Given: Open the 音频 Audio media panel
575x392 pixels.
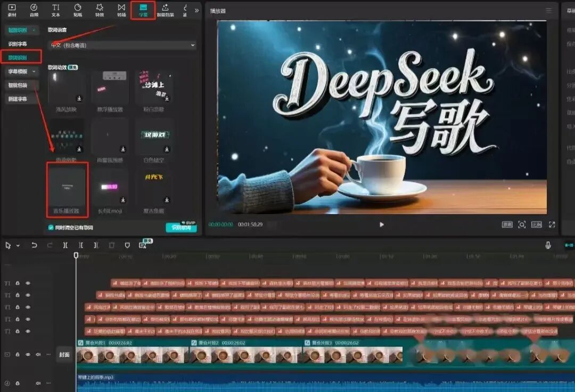Looking at the screenshot, I should coord(34,10).
